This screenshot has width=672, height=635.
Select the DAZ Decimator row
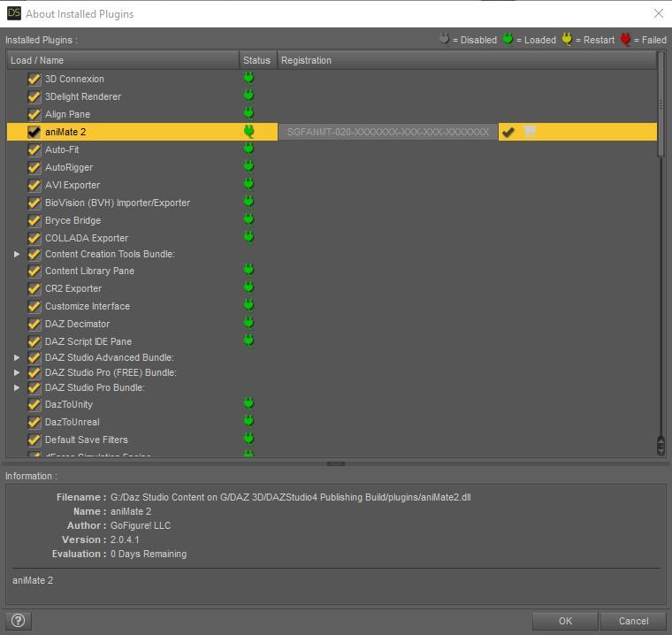point(332,324)
